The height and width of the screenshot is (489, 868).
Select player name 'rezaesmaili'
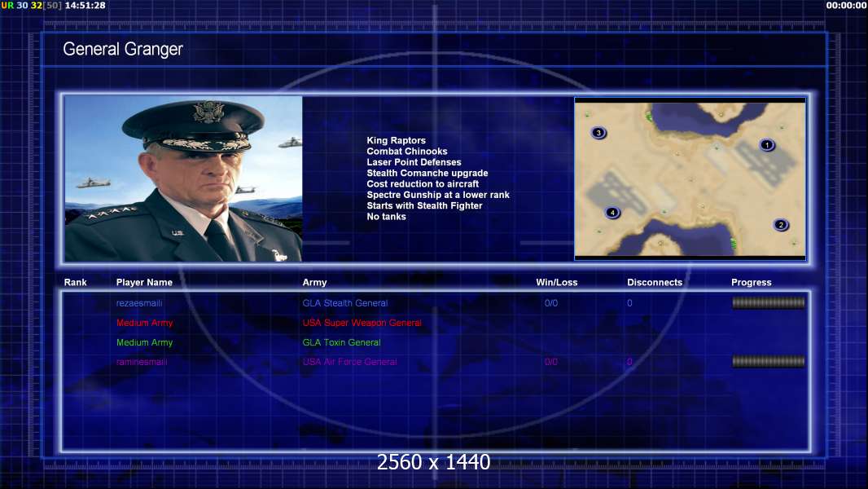[139, 303]
